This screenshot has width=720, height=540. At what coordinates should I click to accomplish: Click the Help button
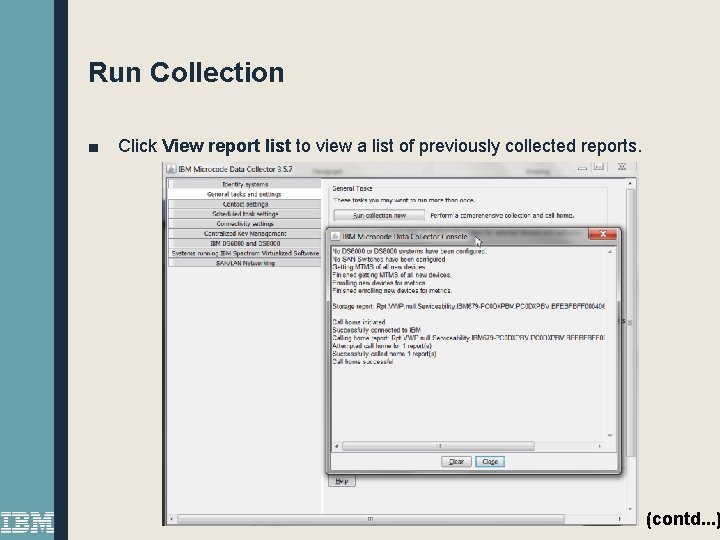pyautogui.click(x=342, y=481)
